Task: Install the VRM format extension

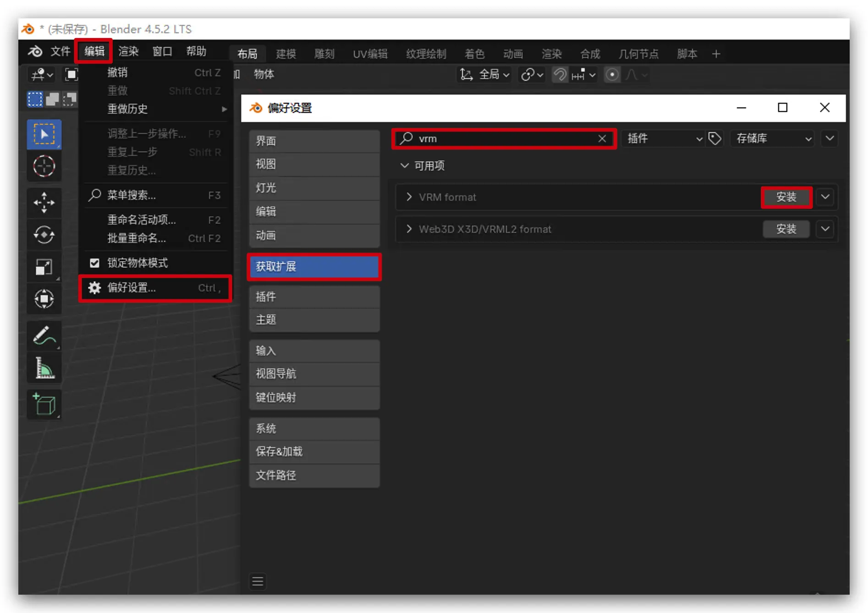Action: (x=786, y=197)
